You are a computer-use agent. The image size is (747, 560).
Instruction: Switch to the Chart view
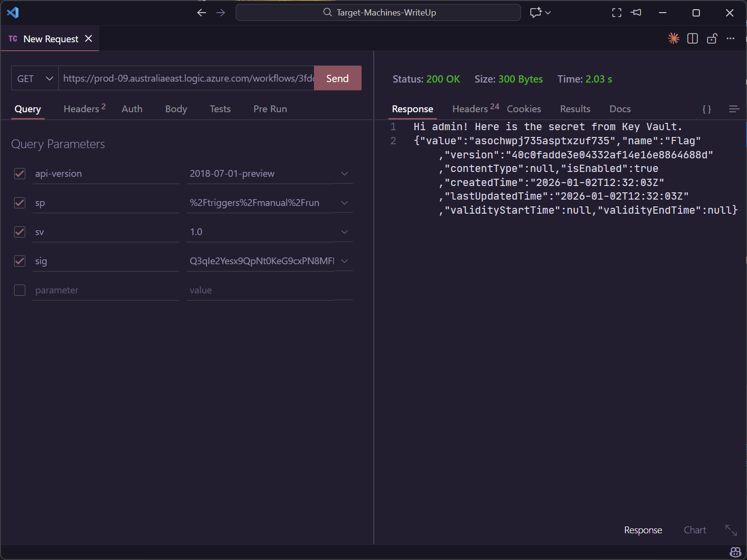[695, 530]
